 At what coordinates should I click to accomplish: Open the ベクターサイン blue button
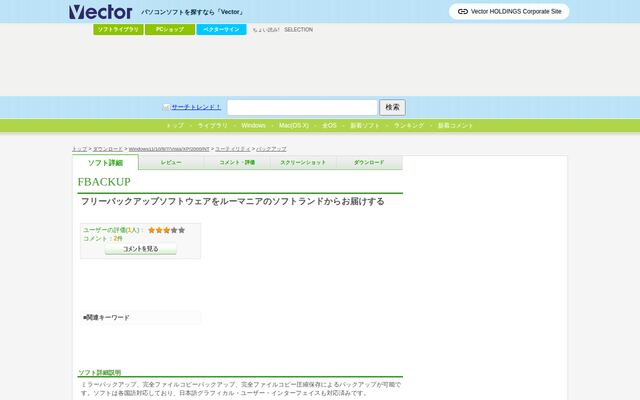tap(221, 29)
